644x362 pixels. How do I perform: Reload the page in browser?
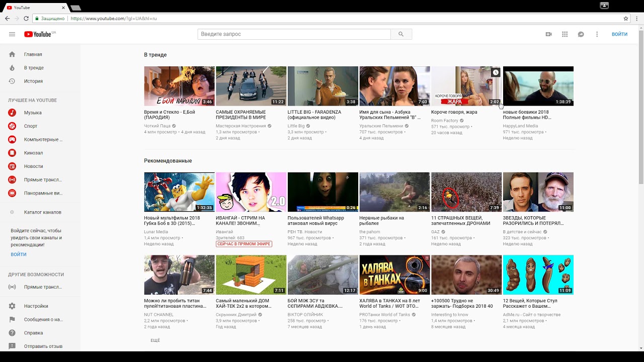click(26, 19)
